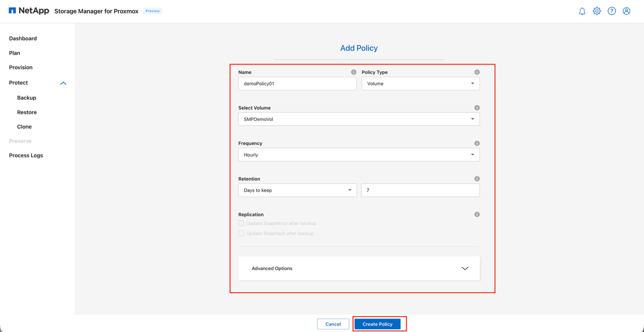
Task: View the Retention info icon
Action: tap(477, 178)
